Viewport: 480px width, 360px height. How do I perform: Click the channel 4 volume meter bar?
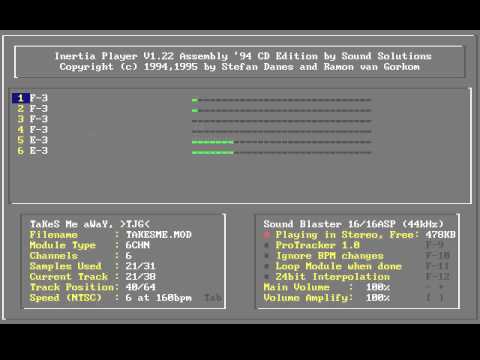click(282, 132)
